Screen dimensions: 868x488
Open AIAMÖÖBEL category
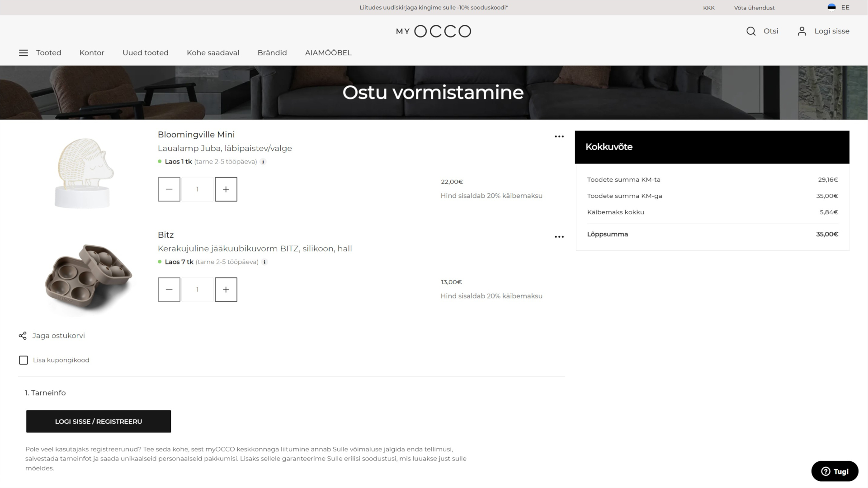(328, 53)
